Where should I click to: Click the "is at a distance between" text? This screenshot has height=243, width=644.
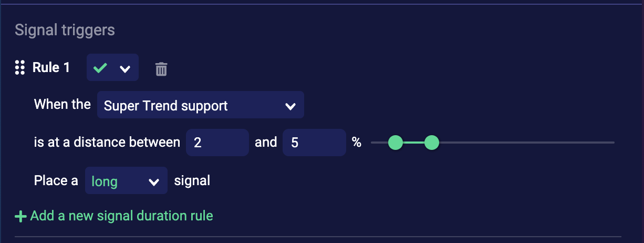(107, 142)
